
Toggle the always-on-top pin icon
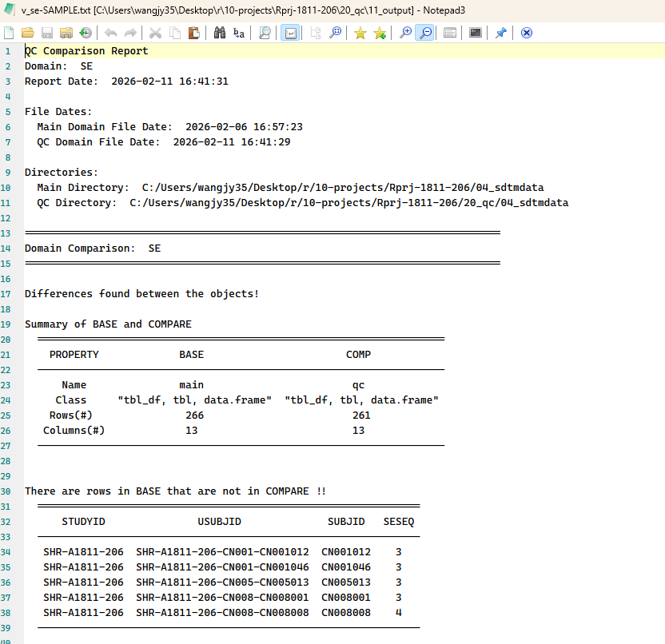click(x=501, y=33)
